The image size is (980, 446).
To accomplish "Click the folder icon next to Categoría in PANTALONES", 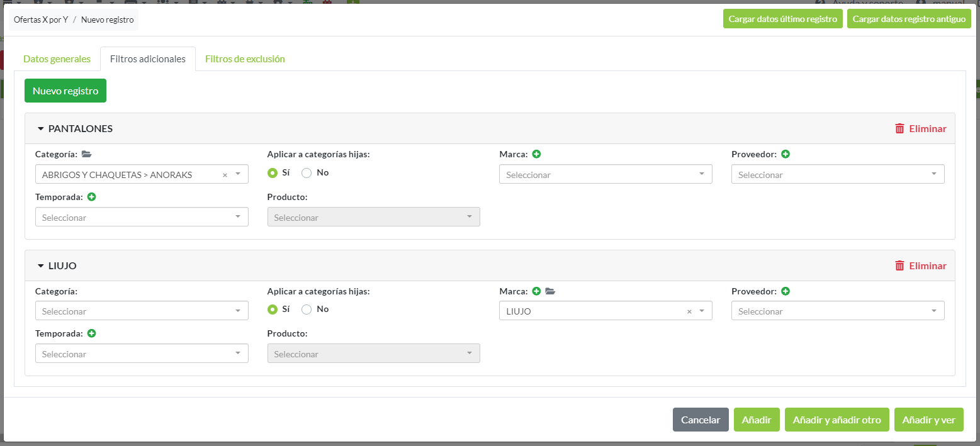I will pos(87,154).
